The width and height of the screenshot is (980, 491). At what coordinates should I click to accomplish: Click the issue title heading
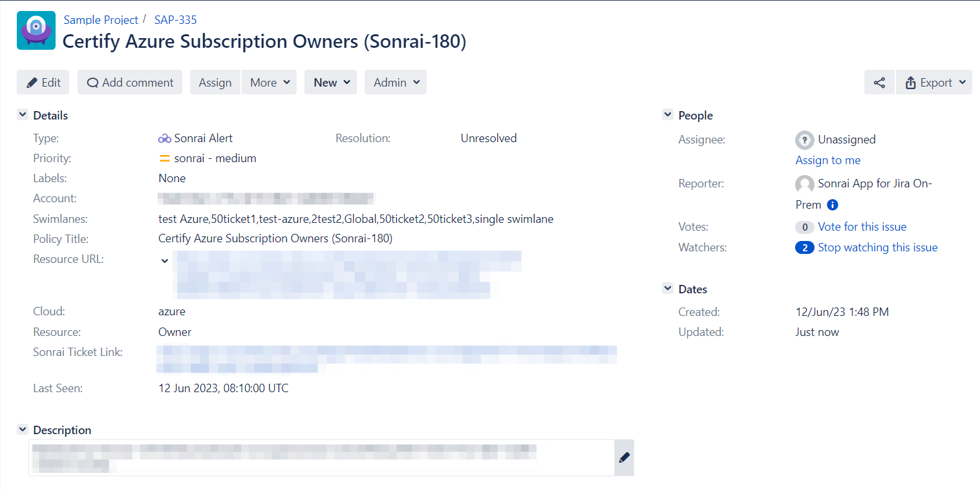click(x=264, y=42)
